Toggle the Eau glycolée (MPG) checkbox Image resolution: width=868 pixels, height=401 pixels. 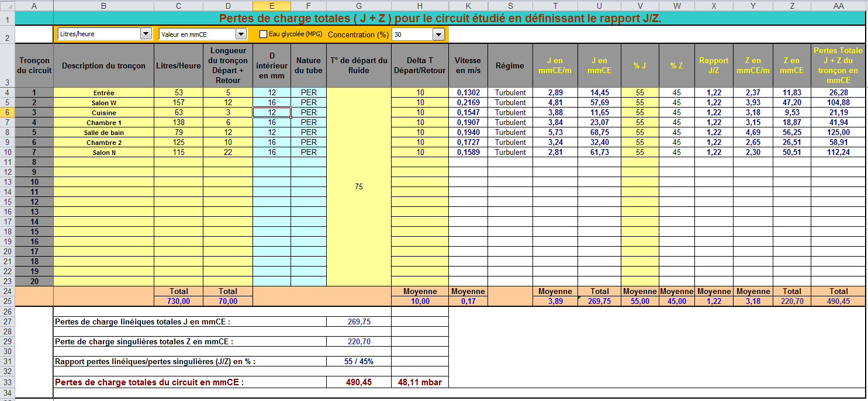(263, 34)
